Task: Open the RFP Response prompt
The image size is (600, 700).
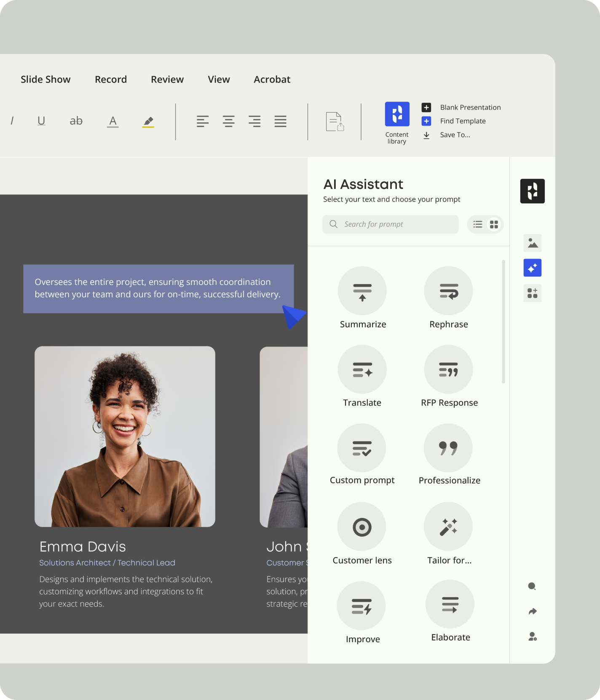Action: click(448, 369)
